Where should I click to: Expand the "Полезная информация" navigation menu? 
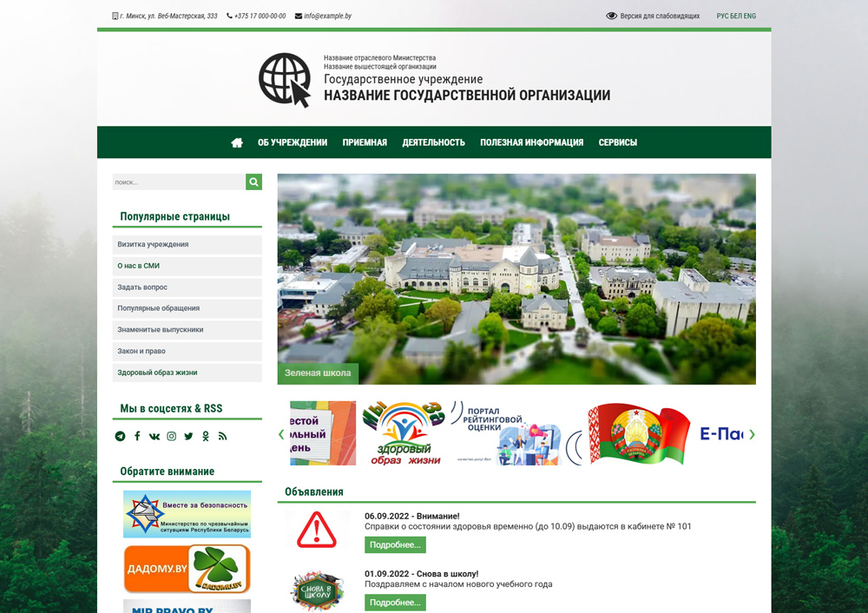click(x=531, y=142)
